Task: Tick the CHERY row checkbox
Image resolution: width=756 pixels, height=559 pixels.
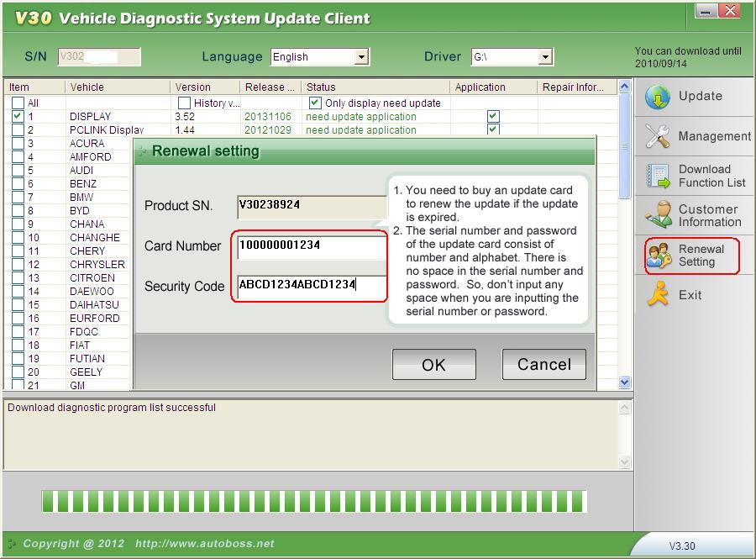Action: 18,250
